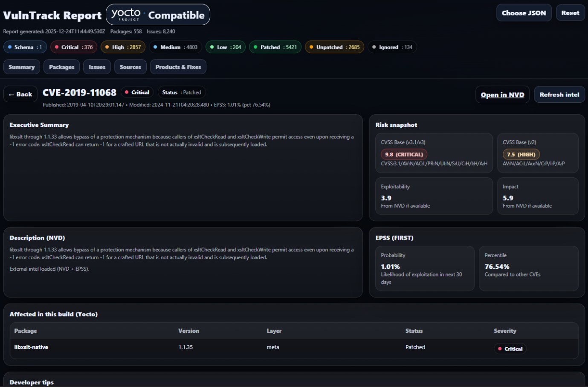Click the Yocto Project Compatible logo badge
Screen dimensions: 588x387
[x=158, y=14]
